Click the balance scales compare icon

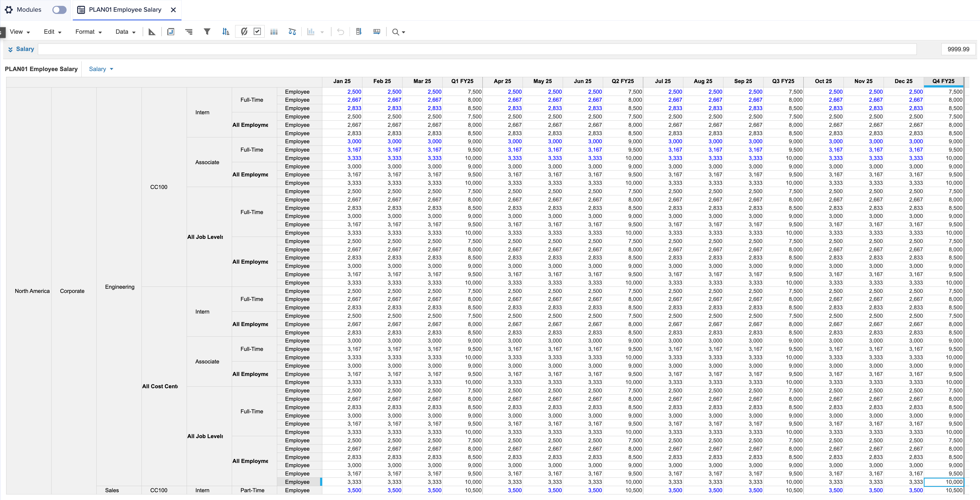tap(292, 32)
